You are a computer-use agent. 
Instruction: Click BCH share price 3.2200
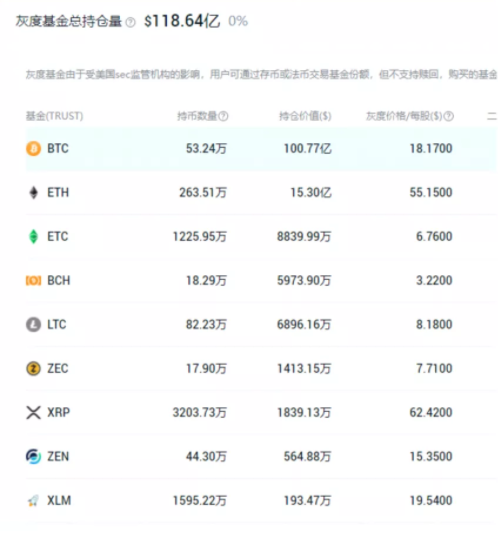[434, 280]
